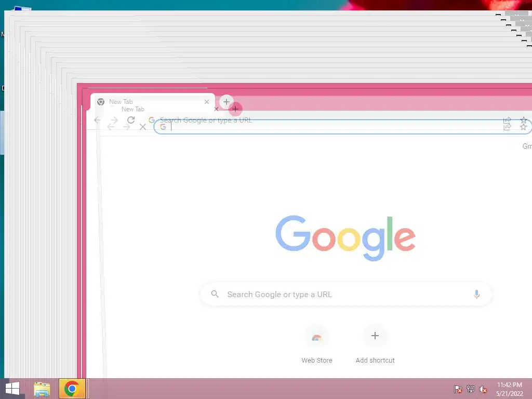Click the magnifier icon in search box
The width and height of the screenshot is (532, 399).
point(215,294)
